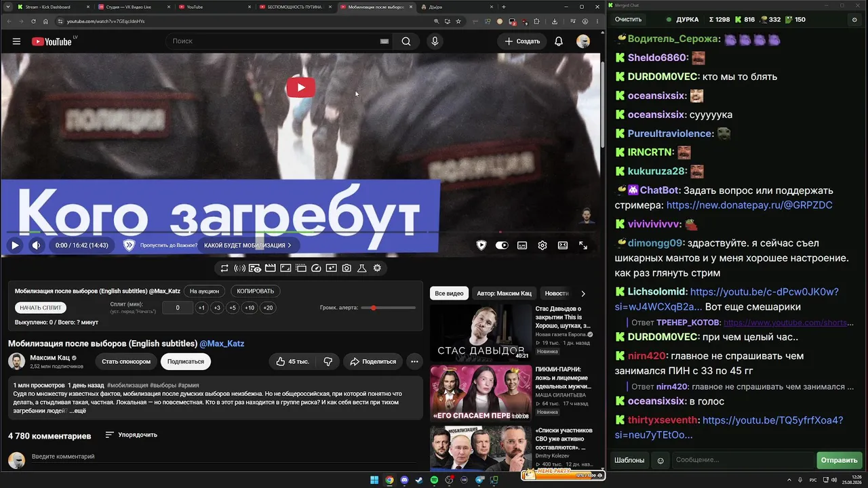The height and width of the screenshot is (488, 868).
Task: Click the sound-waves icon in the extension toolbar
Action: pos(239,268)
